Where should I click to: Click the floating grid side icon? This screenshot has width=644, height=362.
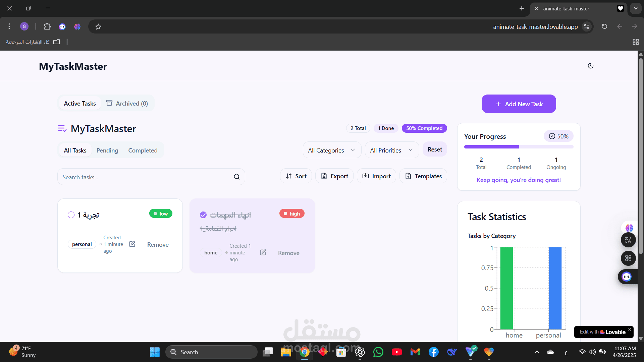(x=628, y=258)
